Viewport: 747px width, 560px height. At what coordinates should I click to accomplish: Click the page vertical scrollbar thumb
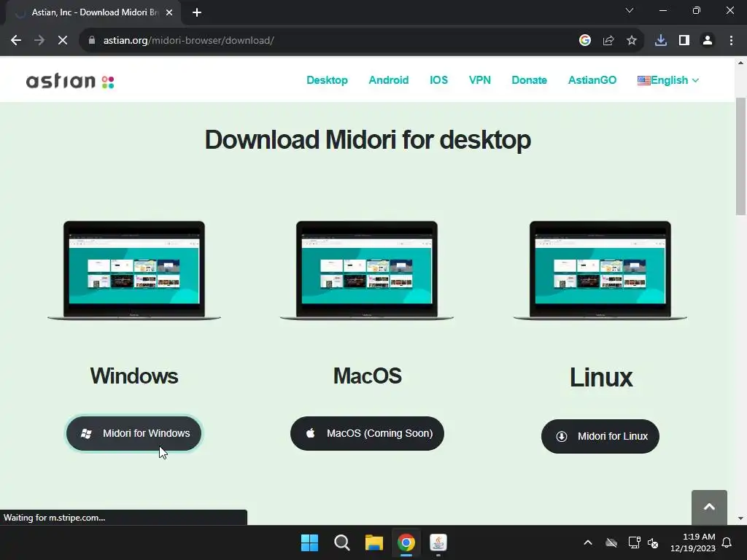pos(741,156)
